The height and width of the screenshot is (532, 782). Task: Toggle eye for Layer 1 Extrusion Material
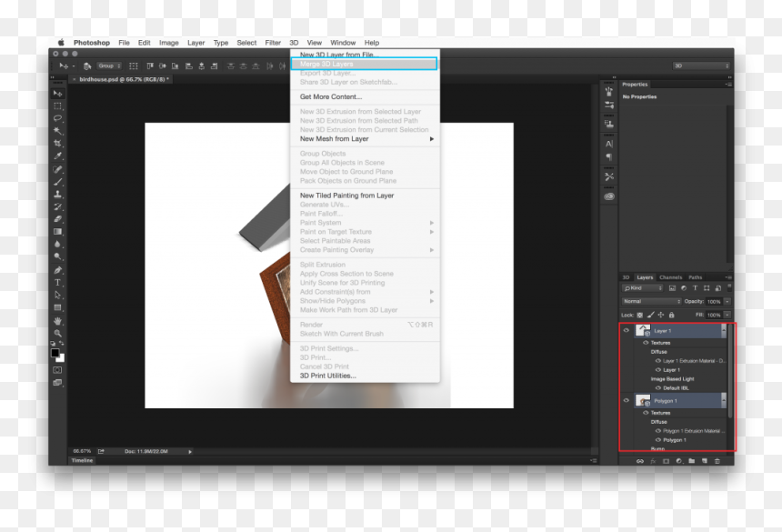(x=657, y=360)
